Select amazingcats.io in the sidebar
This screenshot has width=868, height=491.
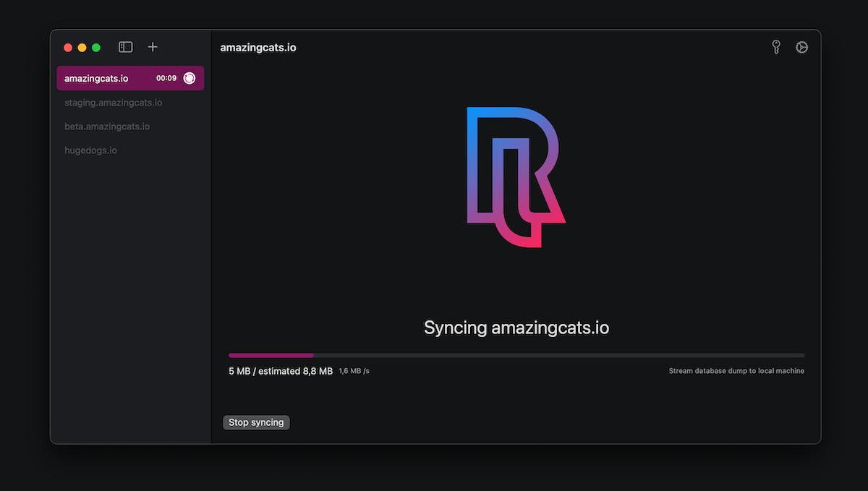click(130, 78)
